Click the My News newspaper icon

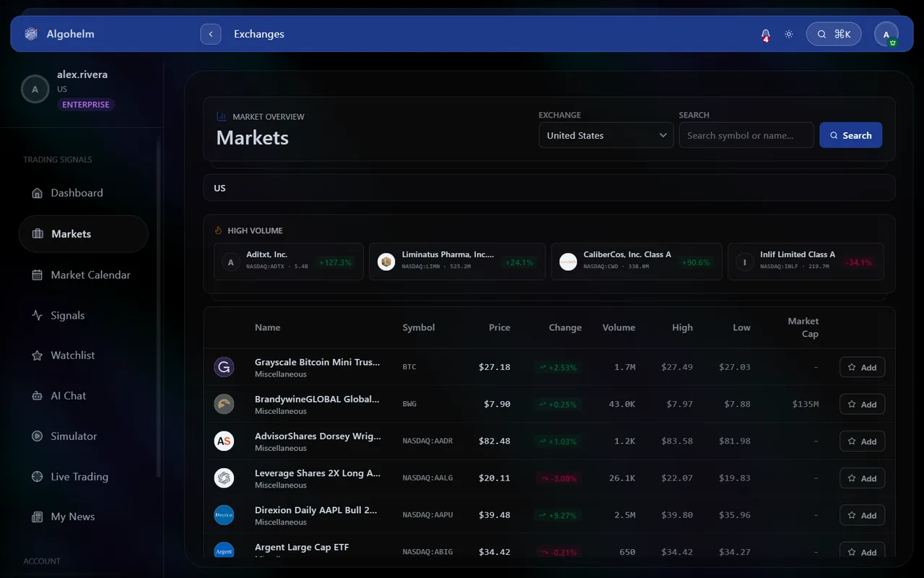[38, 517]
